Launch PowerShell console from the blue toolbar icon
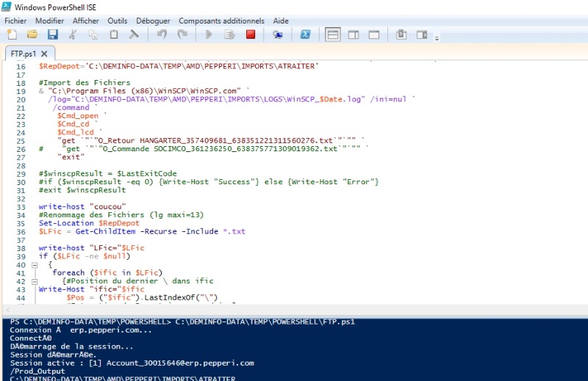Screen dimensions: 588x381 coord(304,35)
